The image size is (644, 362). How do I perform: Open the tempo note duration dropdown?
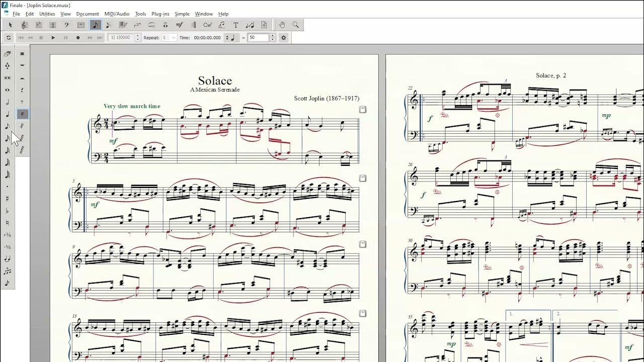227,38
